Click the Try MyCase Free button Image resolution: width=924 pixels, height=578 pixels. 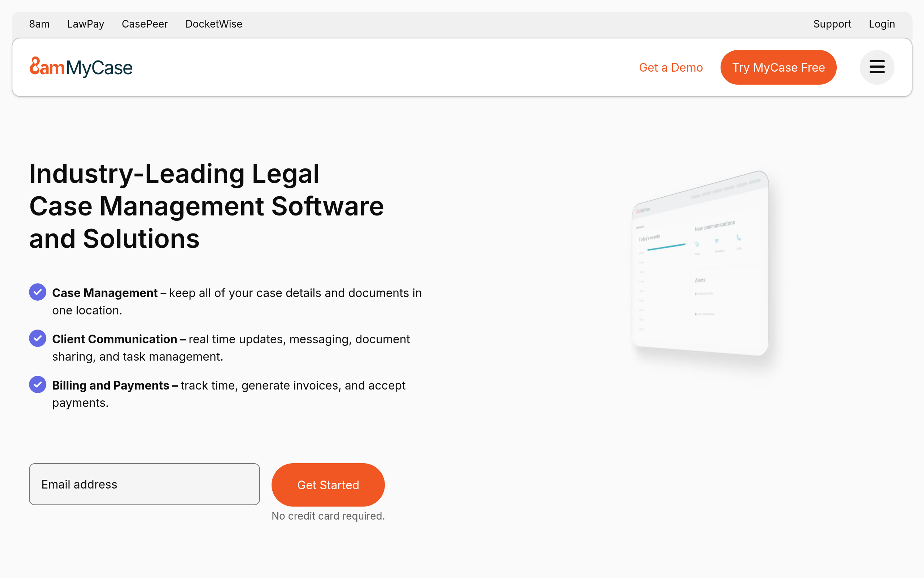click(778, 67)
